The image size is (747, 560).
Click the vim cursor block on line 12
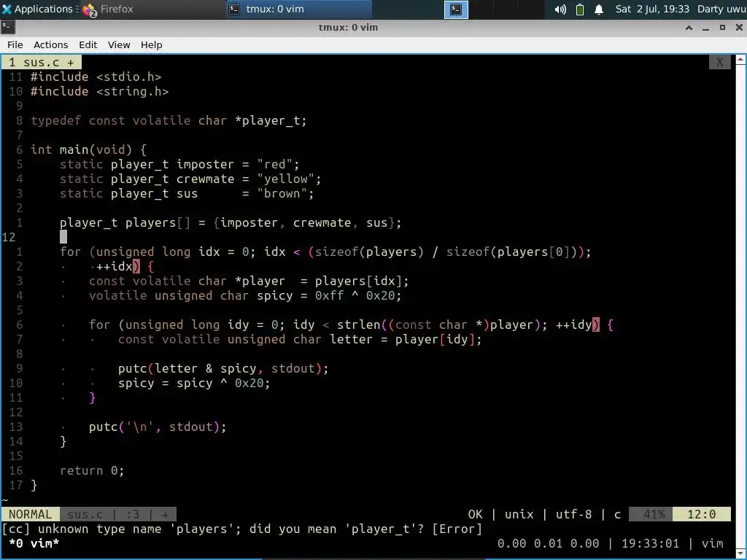[x=63, y=237]
